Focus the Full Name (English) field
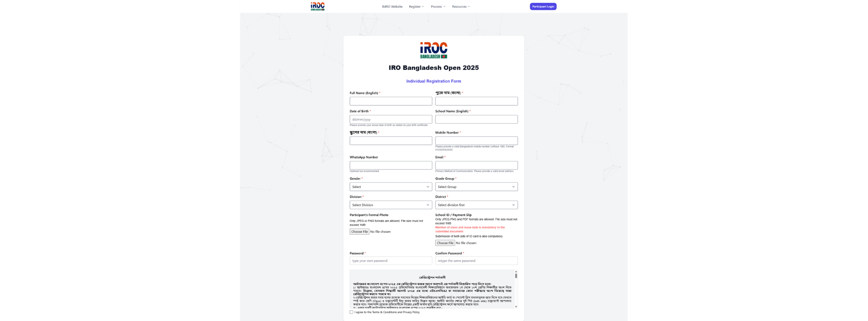 pyautogui.click(x=391, y=101)
